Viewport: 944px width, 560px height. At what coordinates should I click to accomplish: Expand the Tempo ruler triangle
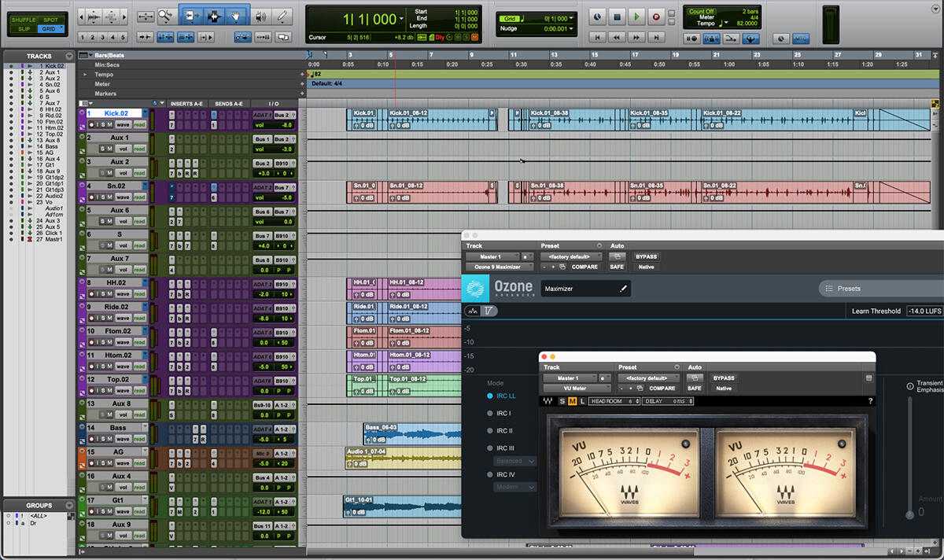pyautogui.click(x=86, y=74)
